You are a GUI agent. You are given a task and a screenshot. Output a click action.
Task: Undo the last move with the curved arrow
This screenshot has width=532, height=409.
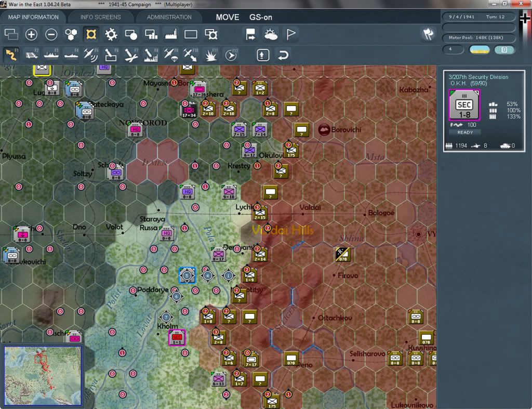(x=283, y=55)
